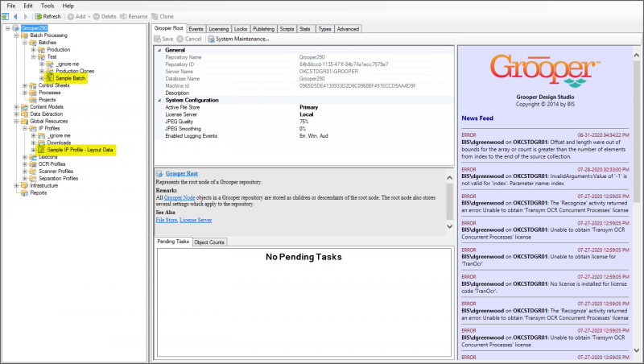Click the Projects folder icon

[x=33, y=100]
